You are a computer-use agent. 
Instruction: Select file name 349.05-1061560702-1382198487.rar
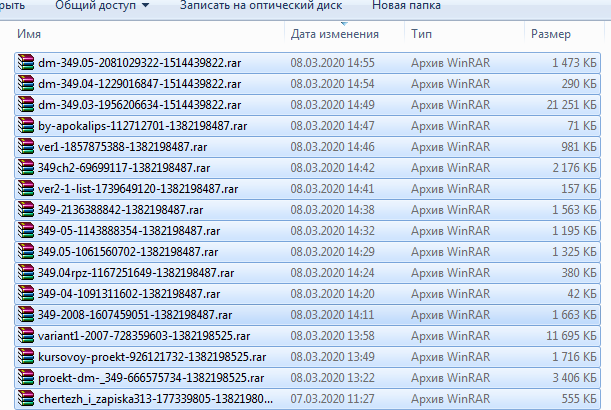(128, 253)
